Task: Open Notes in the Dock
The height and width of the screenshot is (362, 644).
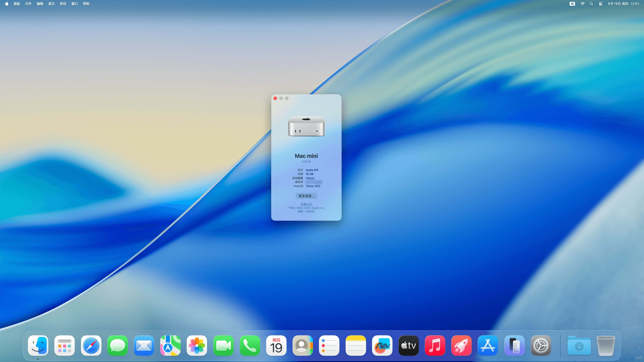Action: click(x=356, y=346)
